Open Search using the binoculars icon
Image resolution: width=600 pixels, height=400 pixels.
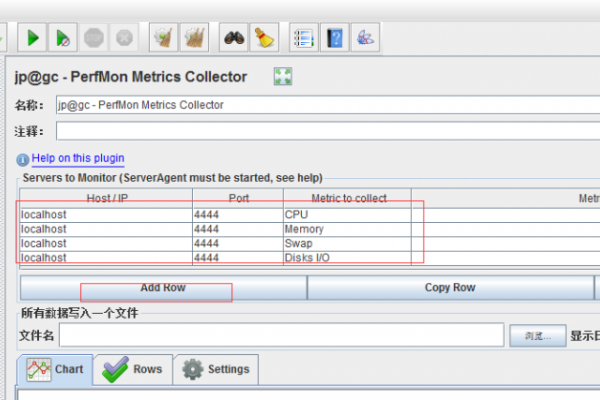coord(233,39)
